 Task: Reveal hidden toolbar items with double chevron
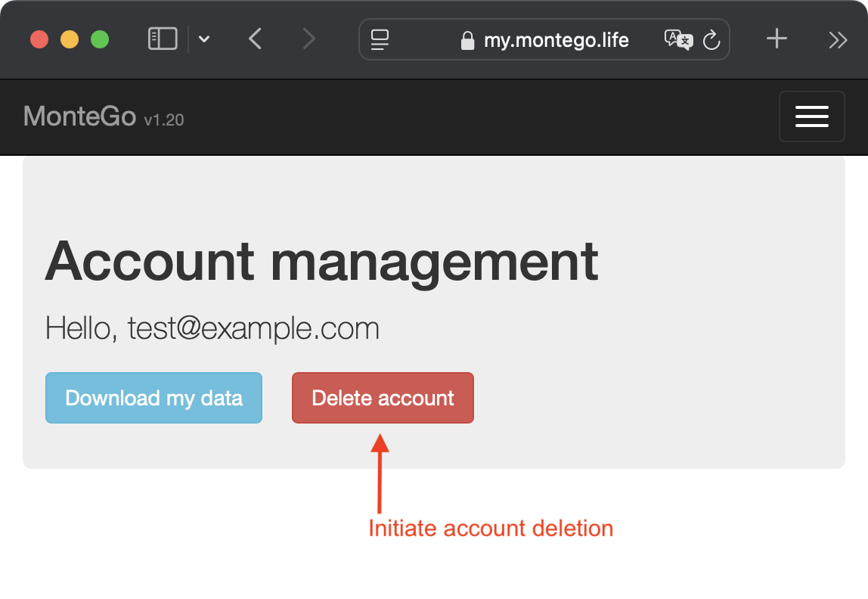tap(837, 39)
